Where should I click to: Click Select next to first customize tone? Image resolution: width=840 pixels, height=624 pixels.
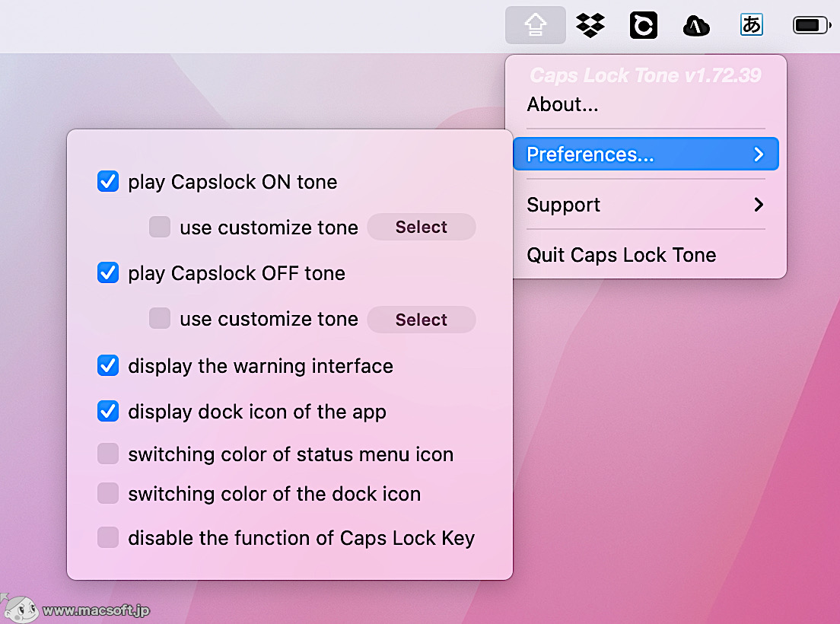421,227
